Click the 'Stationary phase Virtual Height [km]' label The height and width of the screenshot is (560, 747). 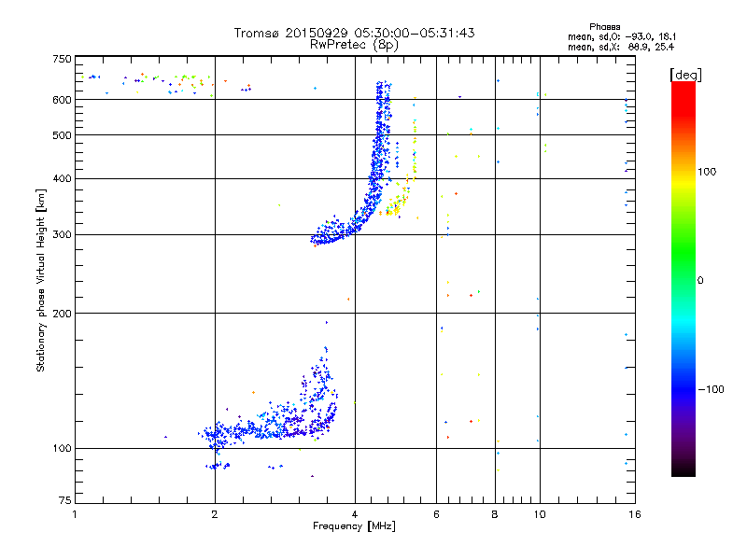[x=41, y=280]
